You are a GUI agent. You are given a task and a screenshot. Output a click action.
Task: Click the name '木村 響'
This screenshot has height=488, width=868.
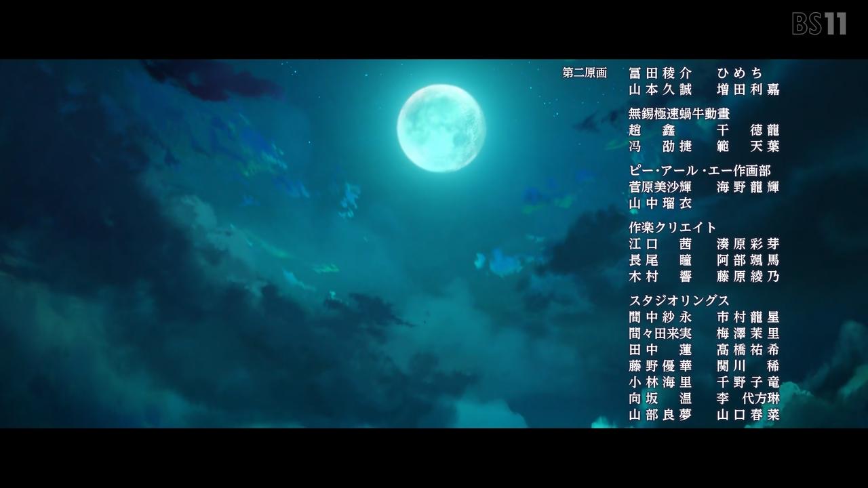(x=660, y=277)
